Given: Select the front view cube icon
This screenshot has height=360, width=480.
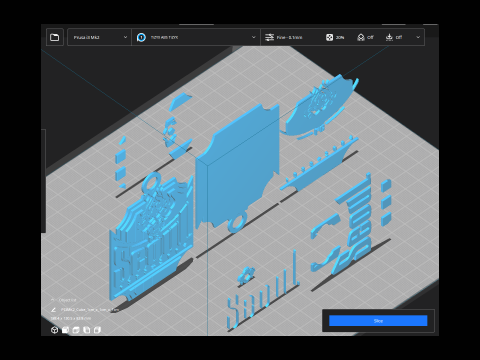Looking at the screenshot, I should click(x=65, y=330).
